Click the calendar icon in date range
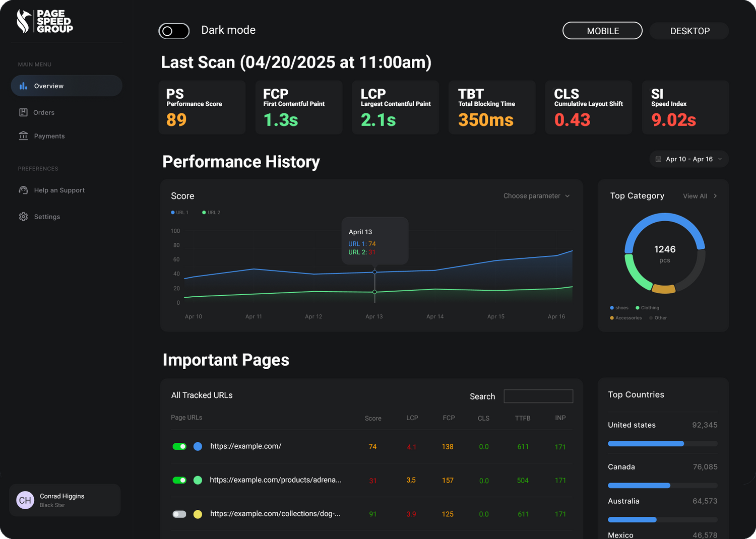 658,159
